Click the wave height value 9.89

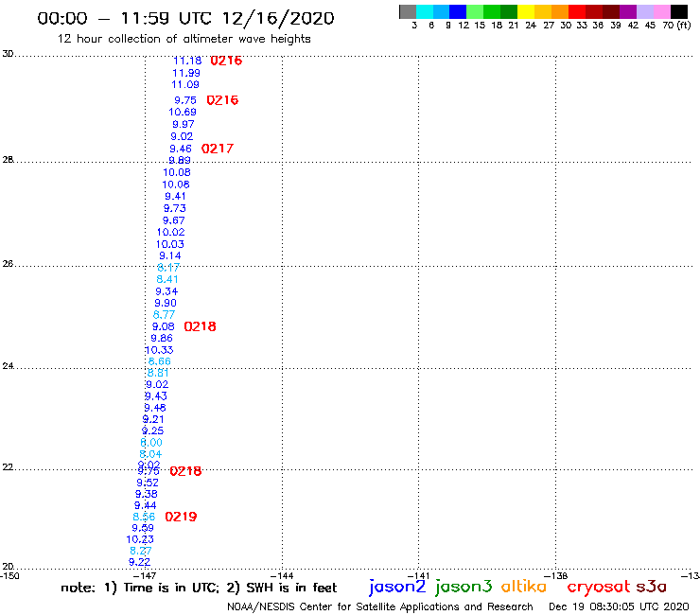(180, 160)
